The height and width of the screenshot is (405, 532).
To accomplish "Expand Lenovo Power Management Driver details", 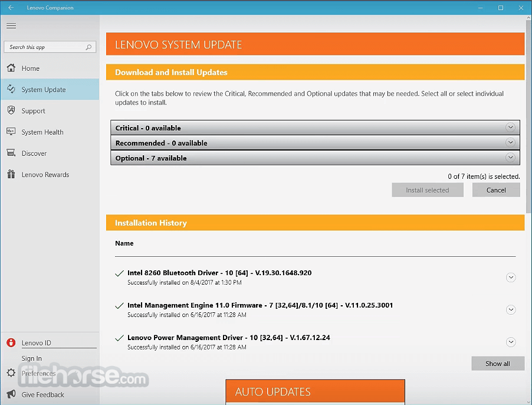I will pos(511,342).
